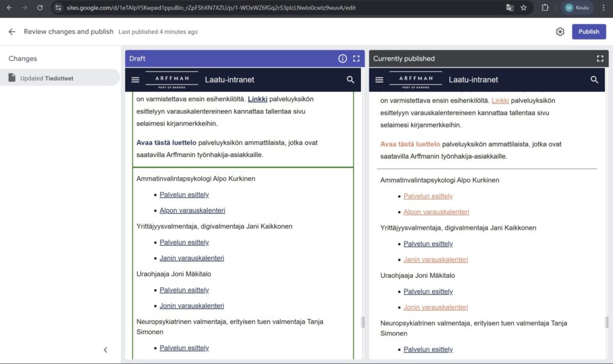
Task: Click the back arrow beside Review changes
Action: pos(12,32)
